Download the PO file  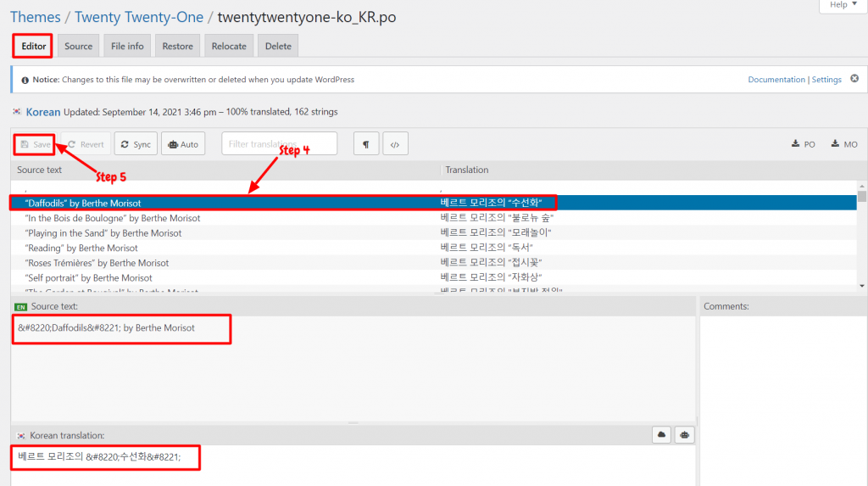[x=804, y=144]
